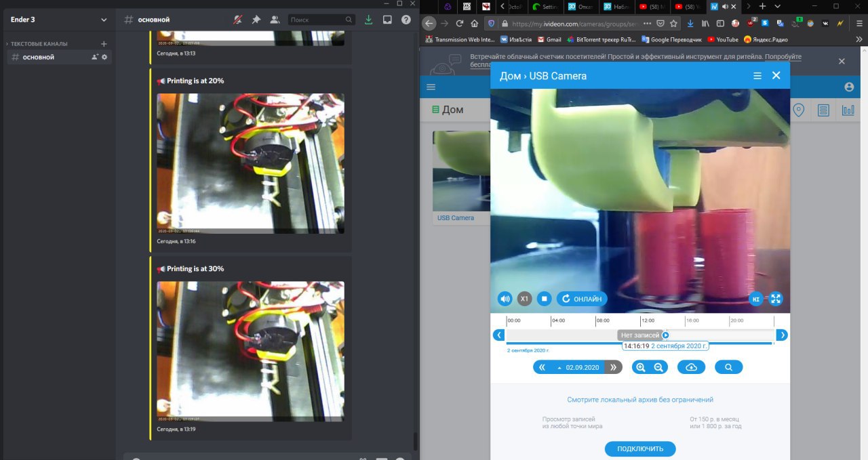Screen dimensions: 868x460
Task: List all tabs dropdown arrow
Action: [778, 6]
